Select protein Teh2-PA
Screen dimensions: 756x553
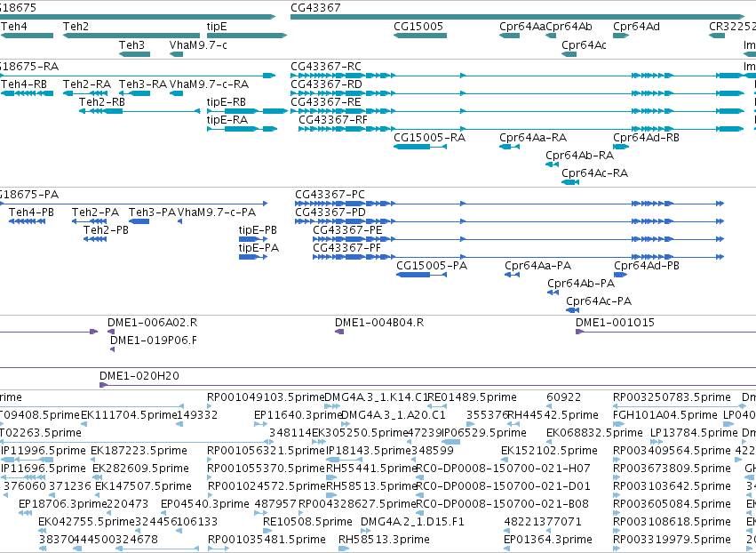[89, 221]
